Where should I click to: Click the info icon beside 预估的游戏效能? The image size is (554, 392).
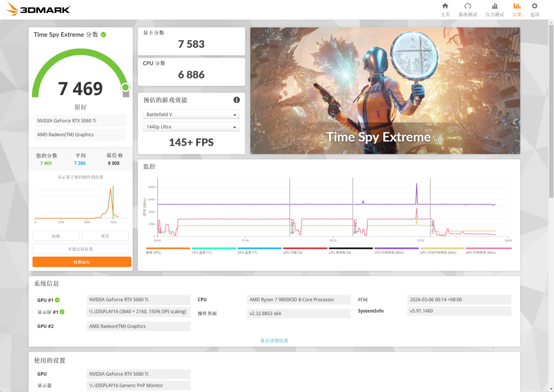click(236, 100)
